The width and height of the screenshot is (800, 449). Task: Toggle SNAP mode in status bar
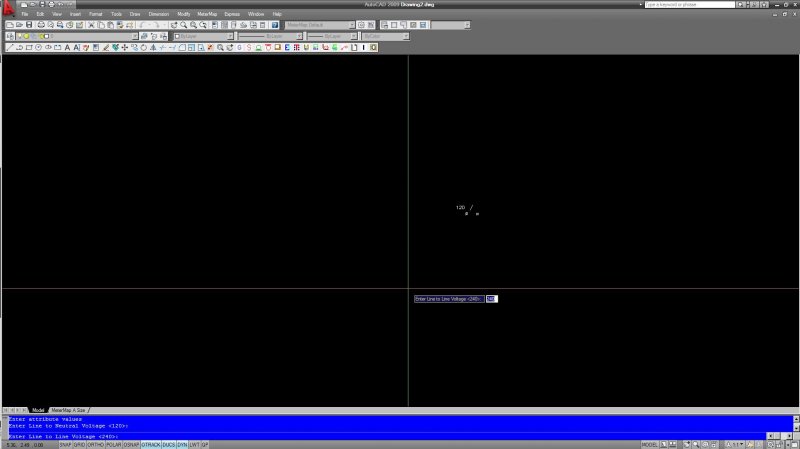tap(65, 445)
